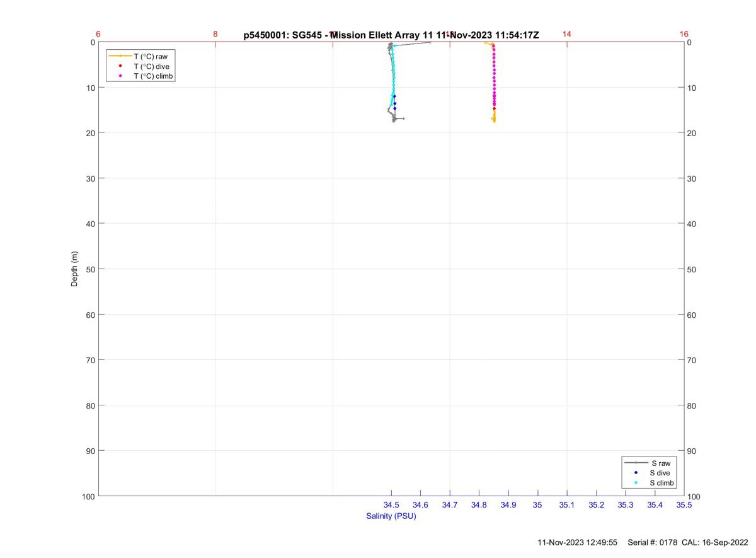The width and height of the screenshot is (756, 558).
Task: Click the timestamp '11-Nov-2023 12:49:55'
Action: pyautogui.click(x=578, y=542)
